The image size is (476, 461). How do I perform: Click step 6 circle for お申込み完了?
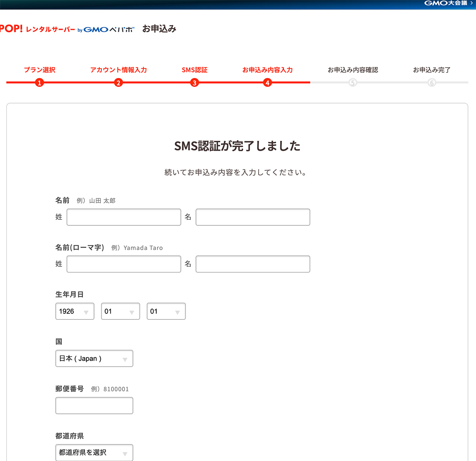point(432,83)
